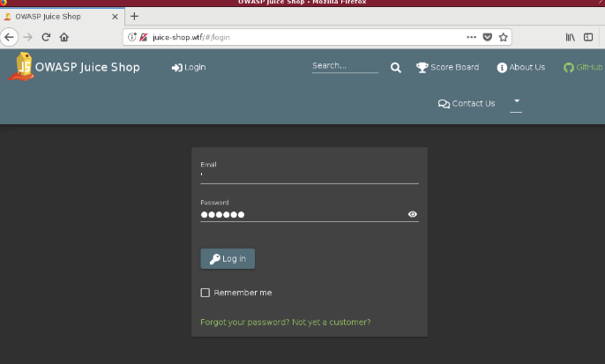The width and height of the screenshot is (605, 364).
Task: Open the Score Board trophy link
Action: [x=448, y=68]
